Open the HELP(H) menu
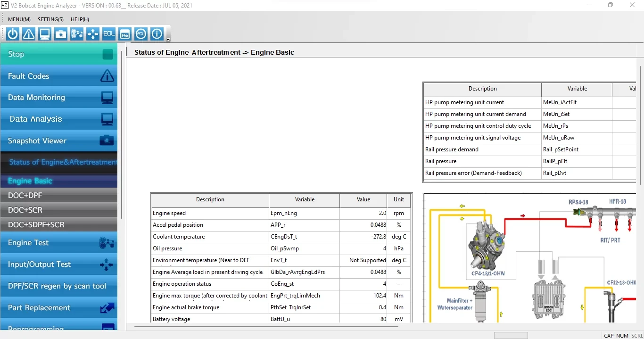This screenshot has width=644, height=339. [80, 19]
